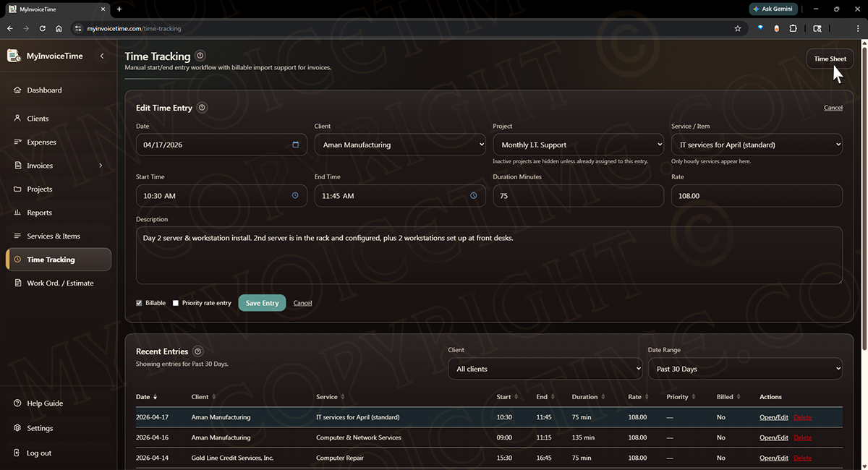Click into the Duration Minutes field
This screenshot has height=470, width=868.
[579, 195]
